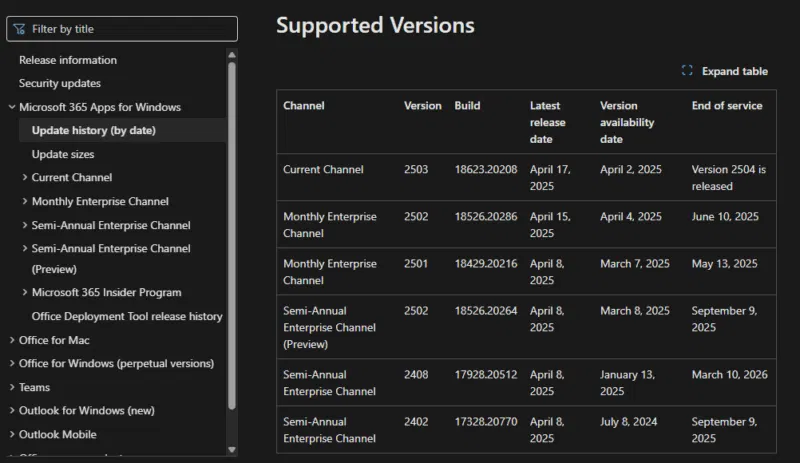
Task: Expand the Office for Mac section
Action: (12, 340)
